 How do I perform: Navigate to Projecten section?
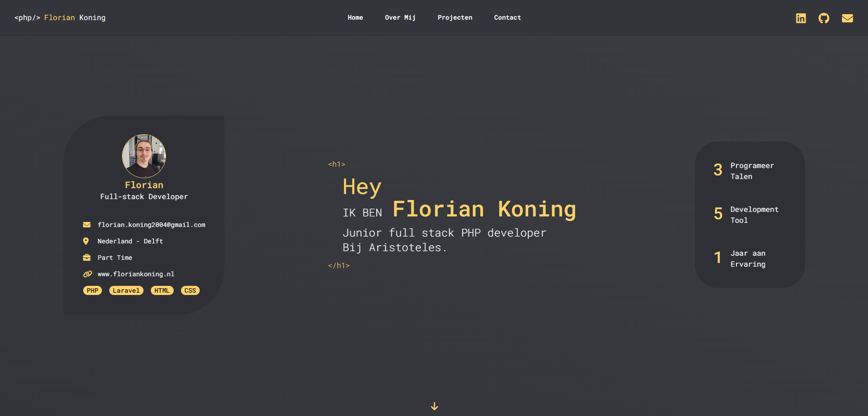455,18
